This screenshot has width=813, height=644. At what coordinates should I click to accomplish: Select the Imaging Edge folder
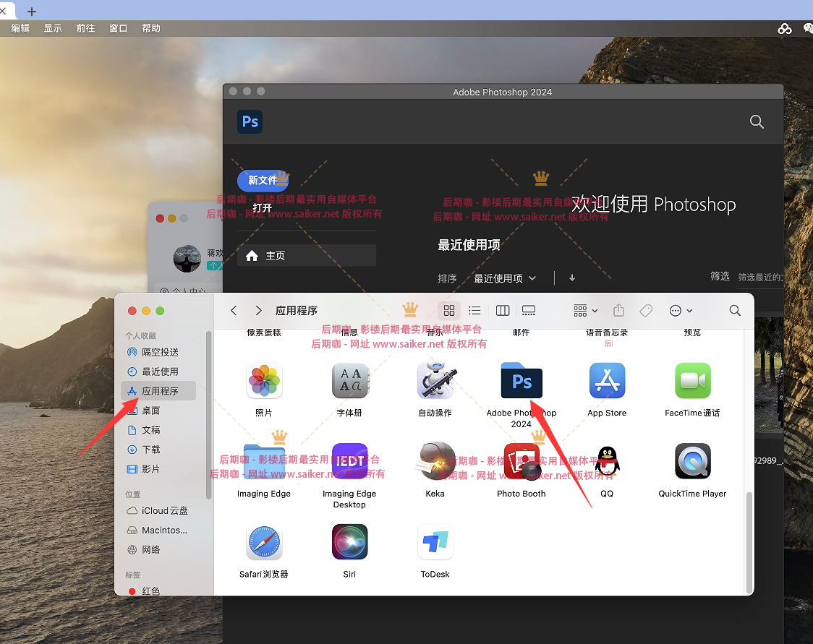tap(264, 462)
